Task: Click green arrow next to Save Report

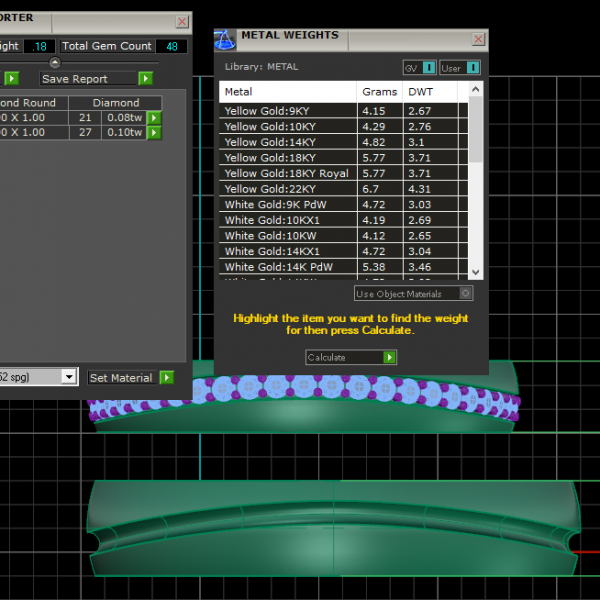Action: click(146, 78)
